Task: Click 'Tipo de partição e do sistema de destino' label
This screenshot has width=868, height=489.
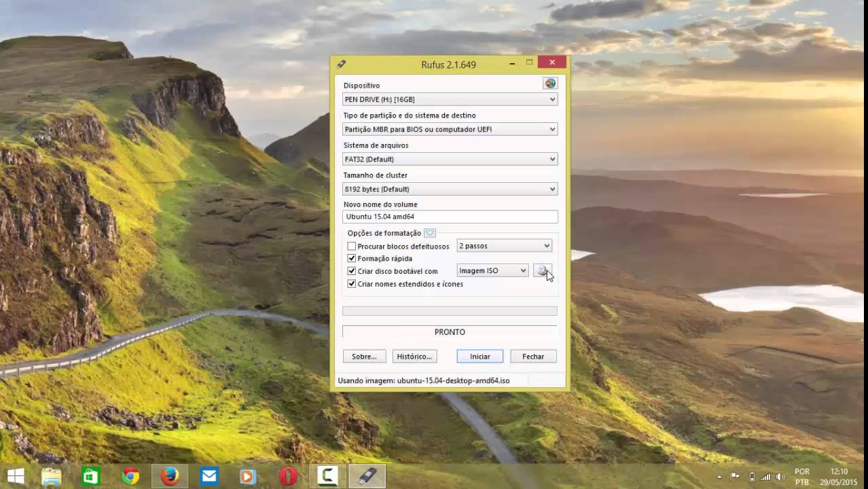Action: click(410, 115)
